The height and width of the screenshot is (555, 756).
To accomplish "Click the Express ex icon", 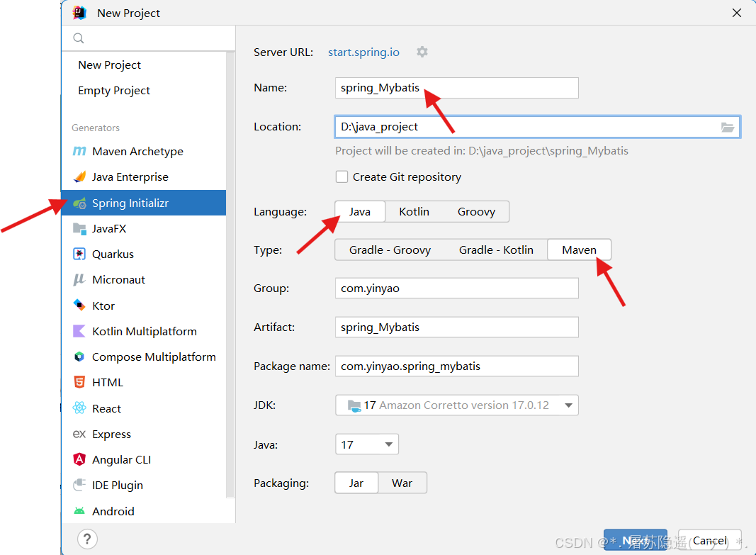I will tap(79, 434).
